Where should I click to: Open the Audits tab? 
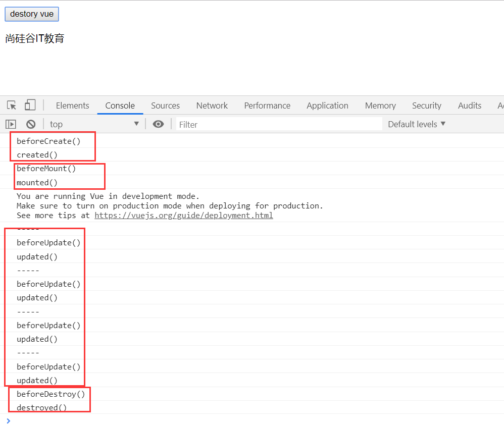pyautogui.click(x=470, y=105)
